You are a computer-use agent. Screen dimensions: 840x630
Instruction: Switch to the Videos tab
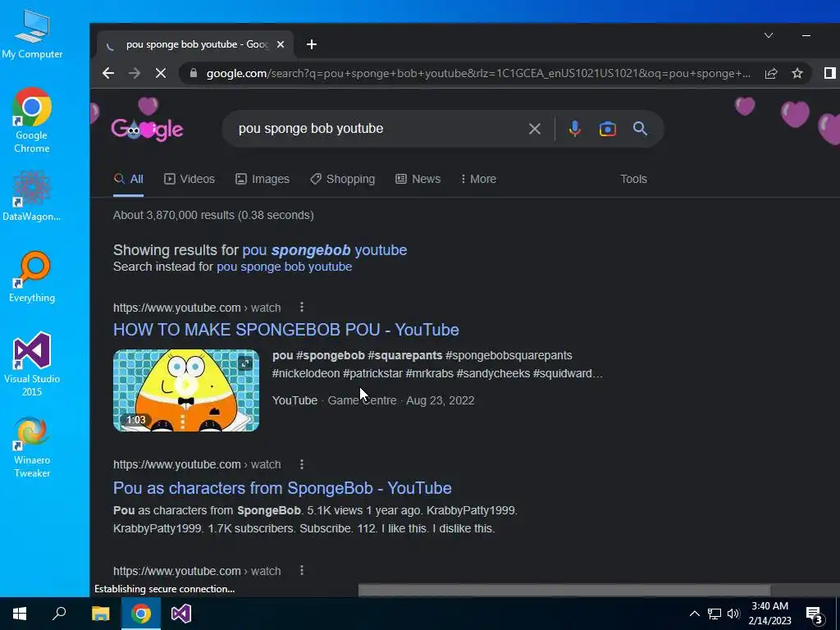pos(189,179)
